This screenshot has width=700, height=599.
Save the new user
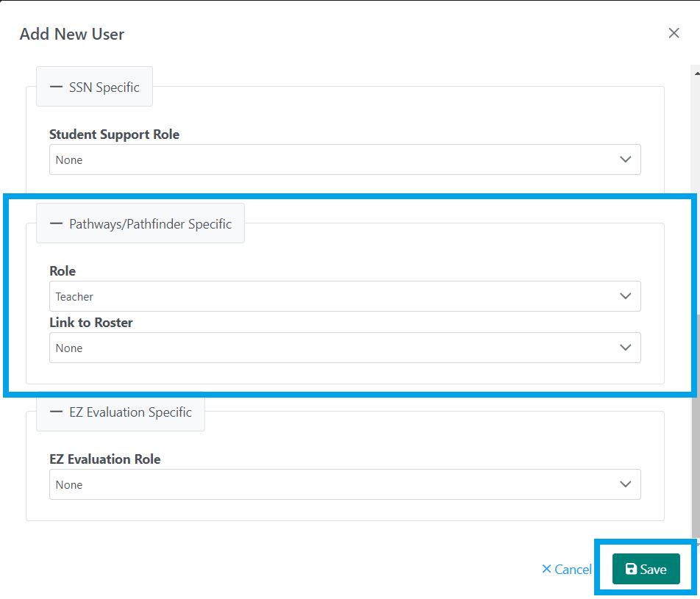[646, 569]
